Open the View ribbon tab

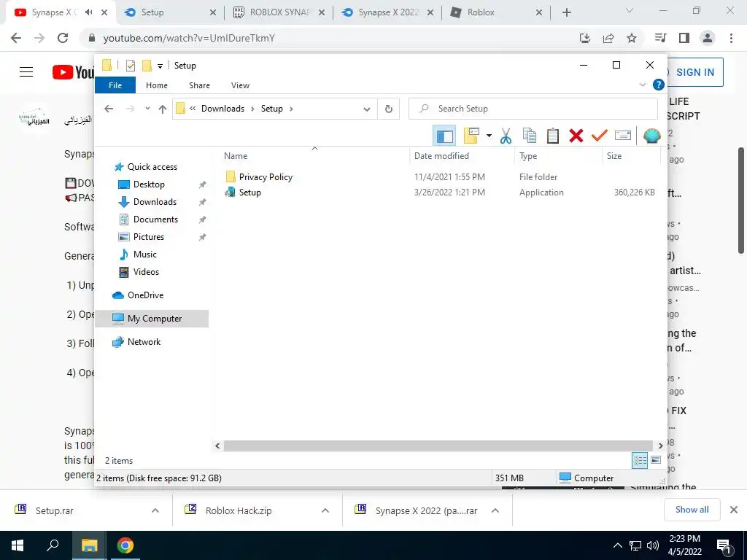[240, 85]
